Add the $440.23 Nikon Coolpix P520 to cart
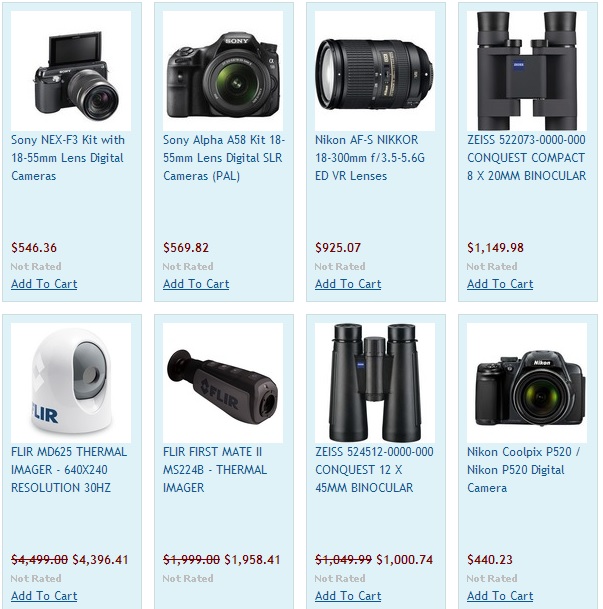Viewport: 603px width, 609px height. (x=500, y=596)
